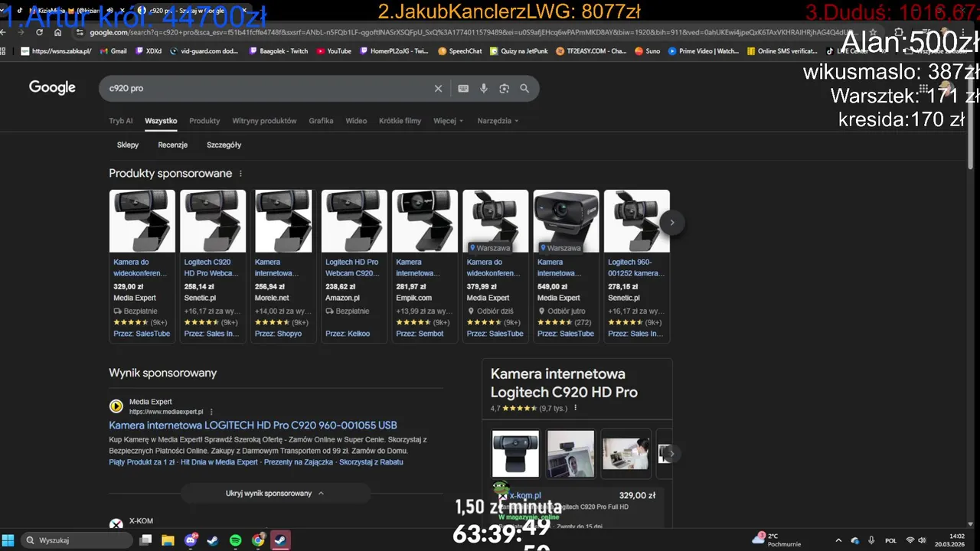Show hidden system tray icons chevron

[x=838, y=540]
